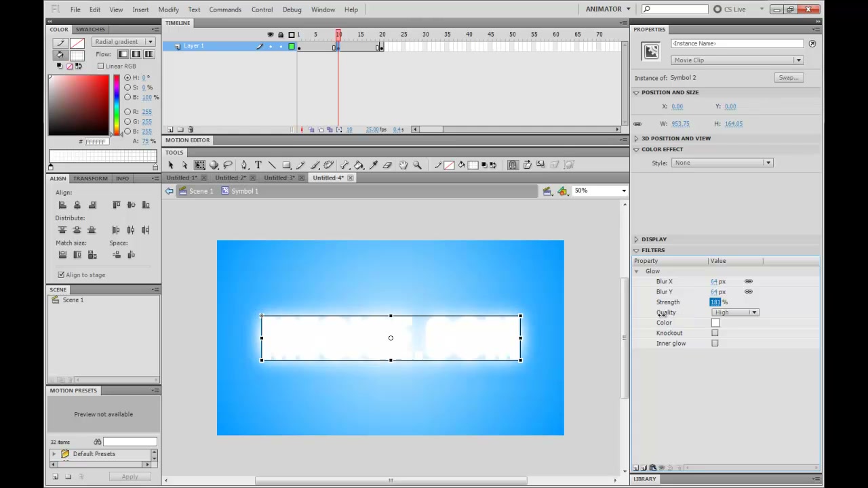Open the Modify menu
The width and height of the screenshot is (868, 488).
[168, 9]
